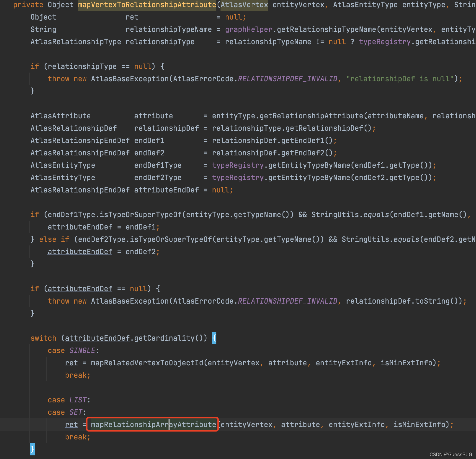476x459 pixels.
Task: Click getEndDef2() method call
Action: pos(307,153)
